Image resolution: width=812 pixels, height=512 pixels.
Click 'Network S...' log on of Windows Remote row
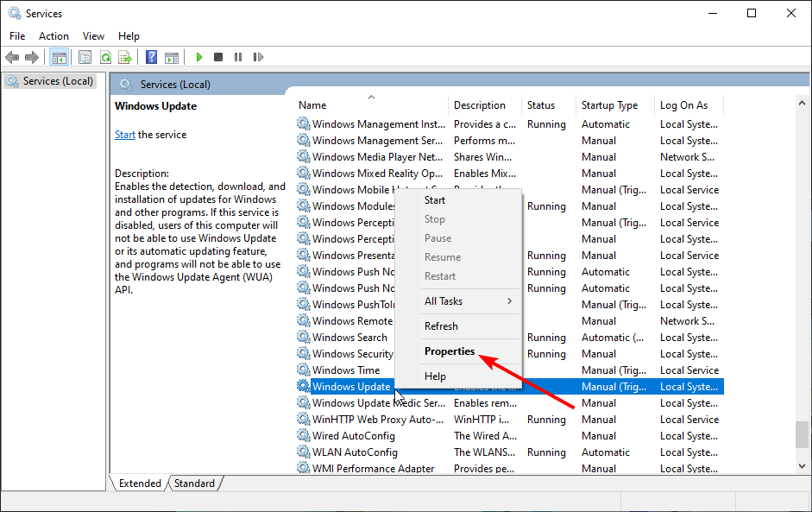coord(687,321)
